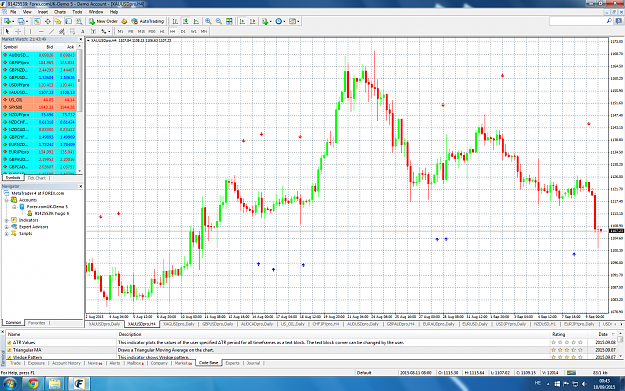
Task: Open the XAGUSDpro,Daily chart tab
Action: coord(179,324)
